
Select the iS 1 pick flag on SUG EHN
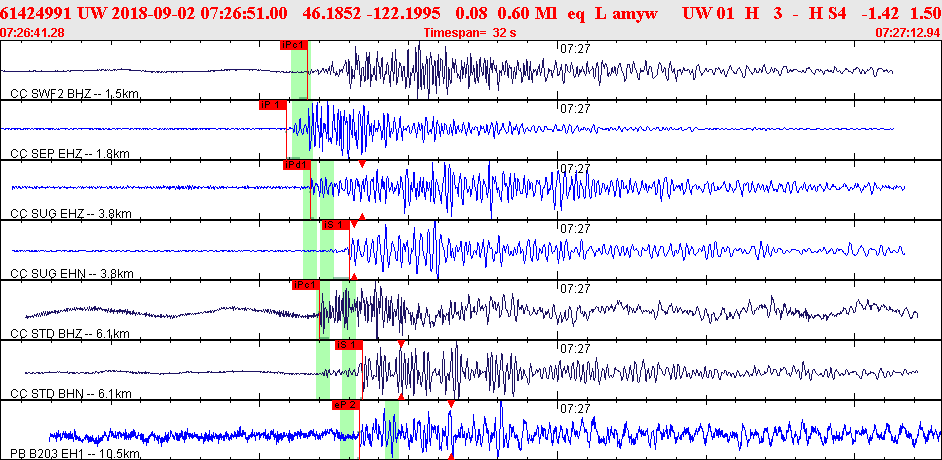click(x=334, y=225)
